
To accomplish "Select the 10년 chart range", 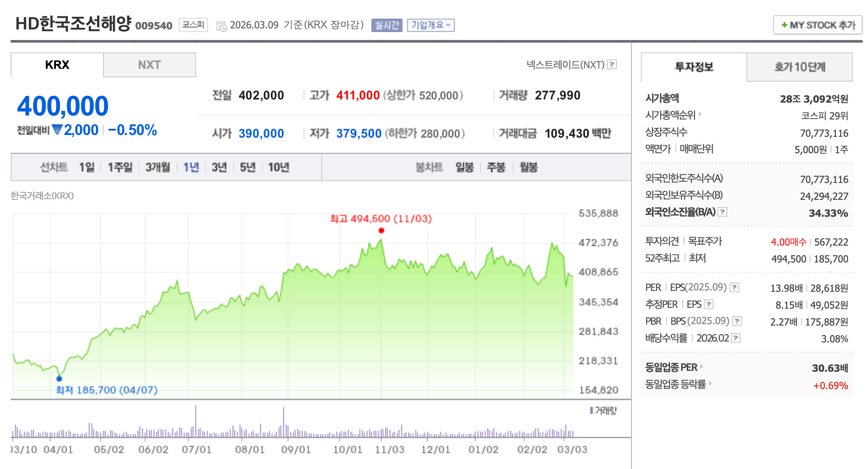I will (x=279, y=167).
